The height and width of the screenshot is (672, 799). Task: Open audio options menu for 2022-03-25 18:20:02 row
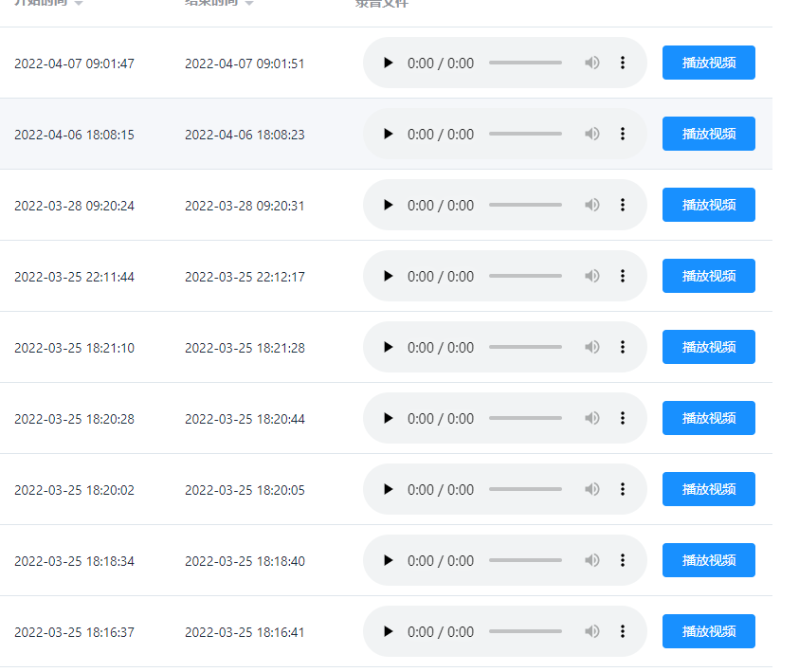[x=622, y=489]
